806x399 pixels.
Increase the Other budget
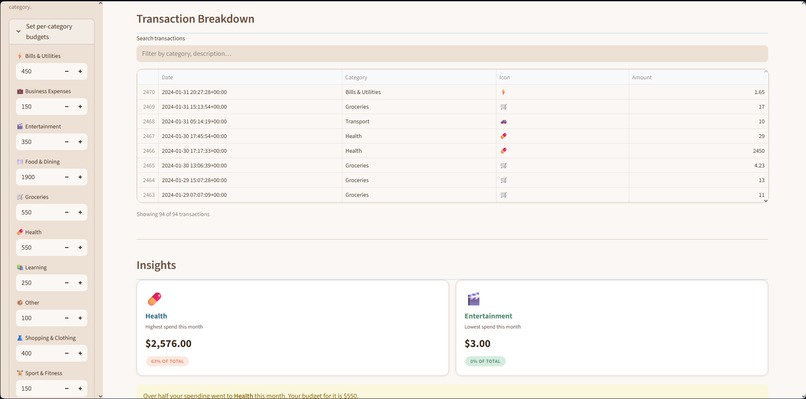80,318
